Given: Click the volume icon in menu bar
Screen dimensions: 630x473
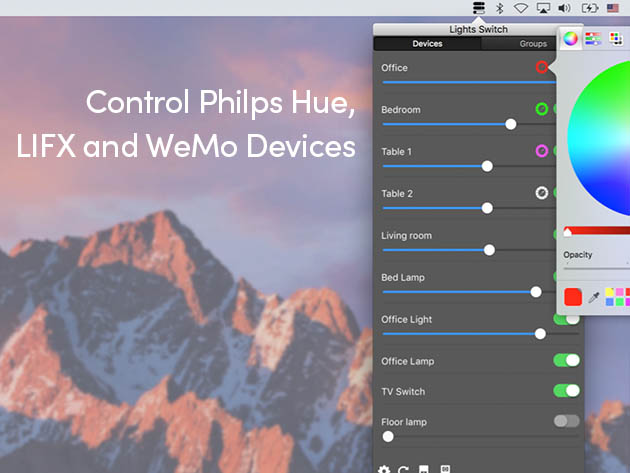Looking at the screenshot, I should [565, 8].
